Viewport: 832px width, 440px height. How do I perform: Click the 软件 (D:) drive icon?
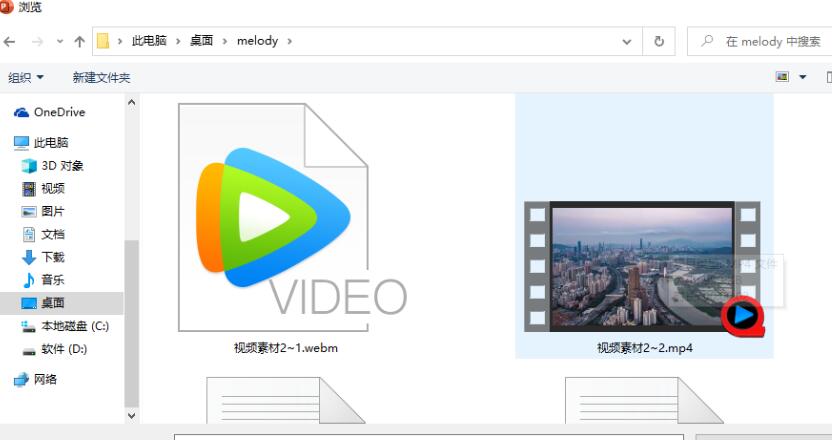click(x=29, y=350)
